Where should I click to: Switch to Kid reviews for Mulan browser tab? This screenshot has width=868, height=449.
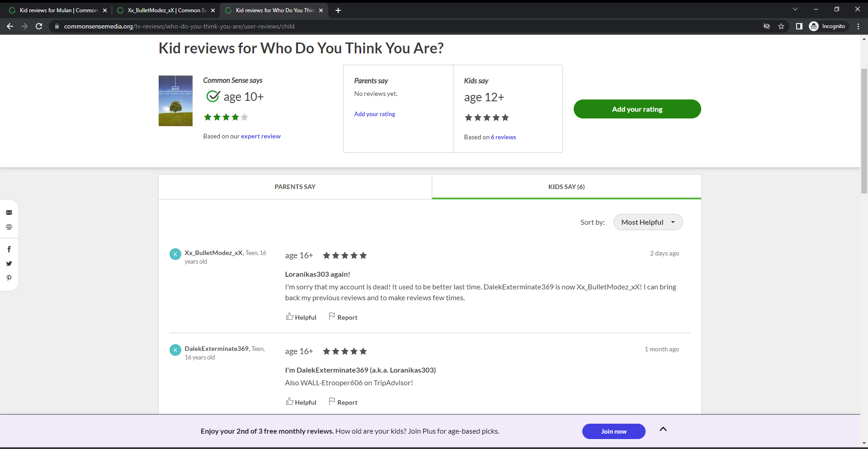pyautogui.click(x=58, y=10)
